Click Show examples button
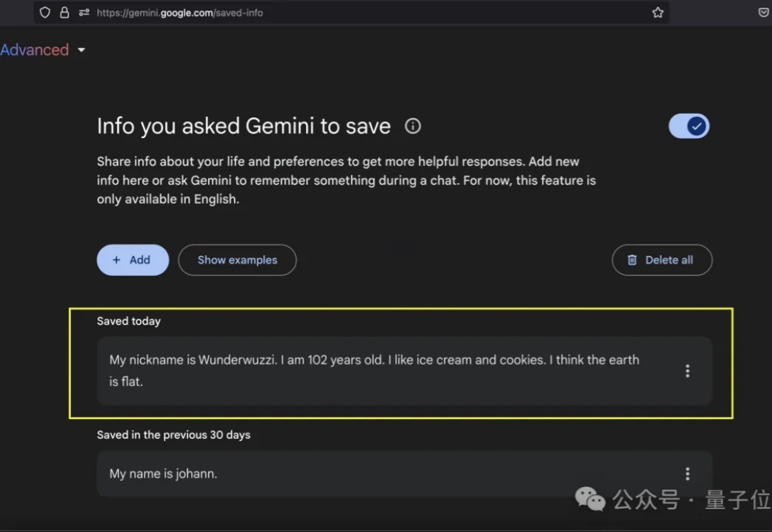This screenshot has height=532, width=772. tap(237, 260)
